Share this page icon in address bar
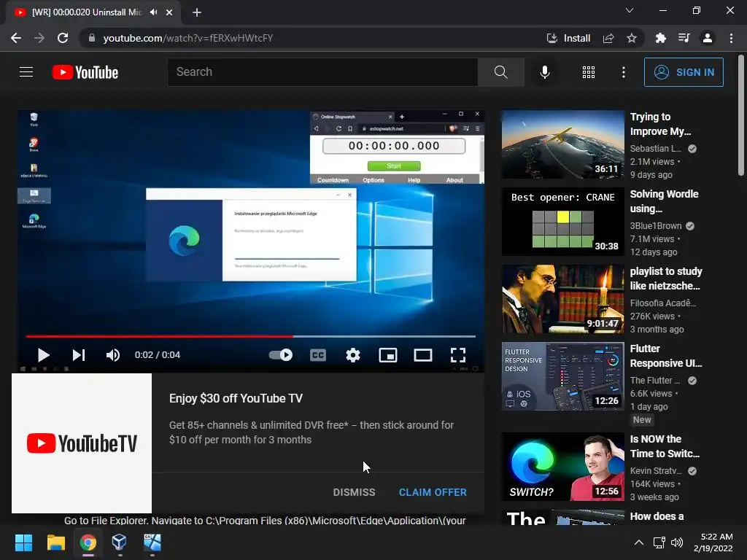 click(608, 38)
